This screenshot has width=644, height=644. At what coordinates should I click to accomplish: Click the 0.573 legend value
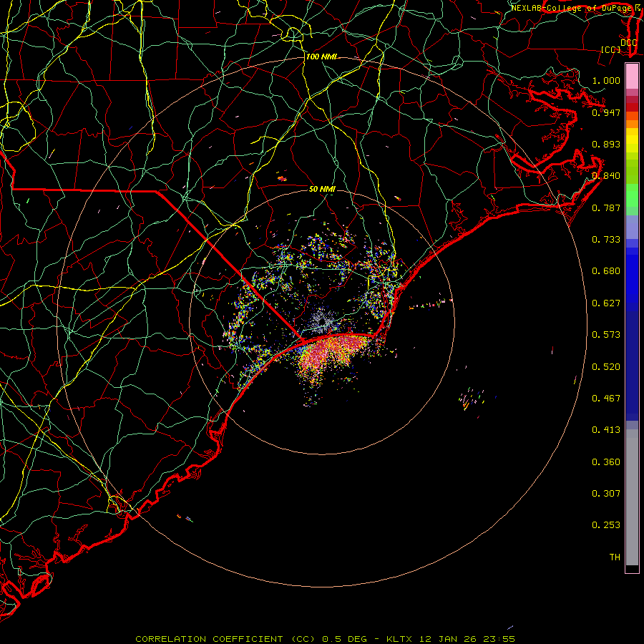click(x=606, y=335)
